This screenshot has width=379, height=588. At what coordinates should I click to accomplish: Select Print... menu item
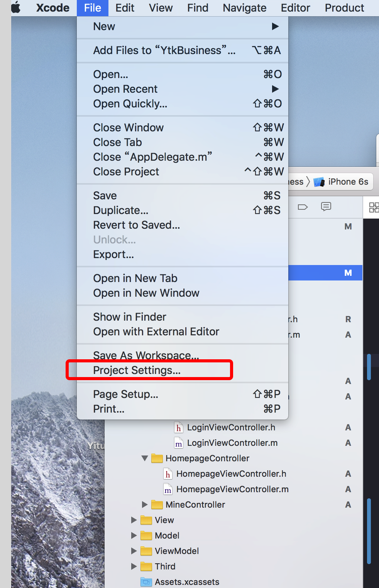183,409
